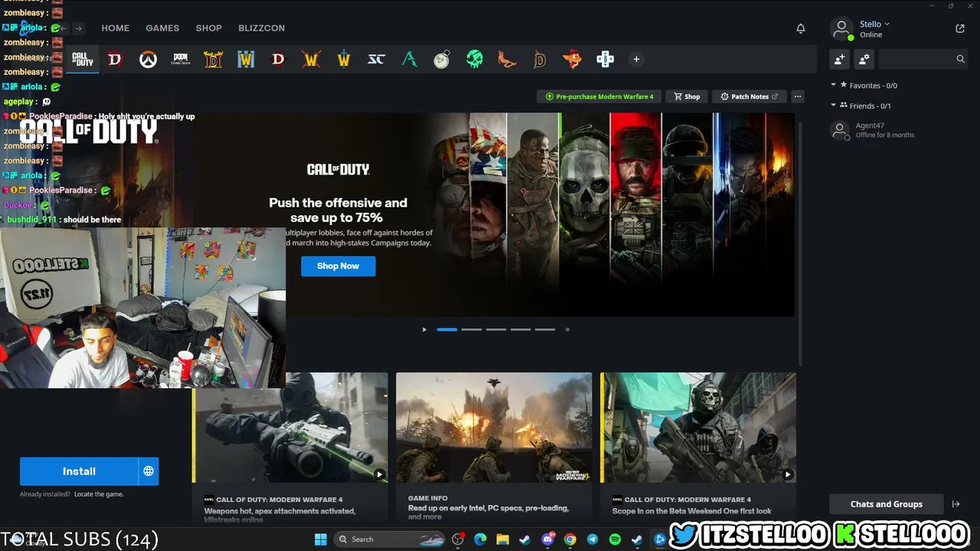Open the notifications bell
This screenshot has height=551, width=980.
(801, 28)
